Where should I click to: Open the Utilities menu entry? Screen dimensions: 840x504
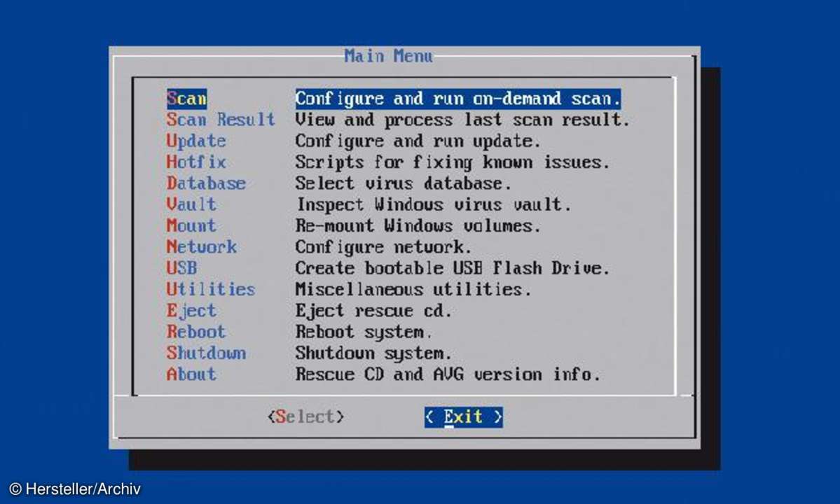click(211, 289)
